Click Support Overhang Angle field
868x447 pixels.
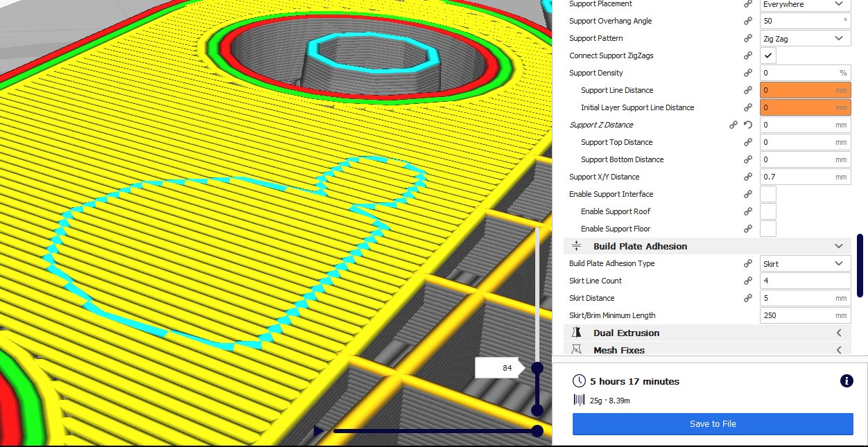806,21
